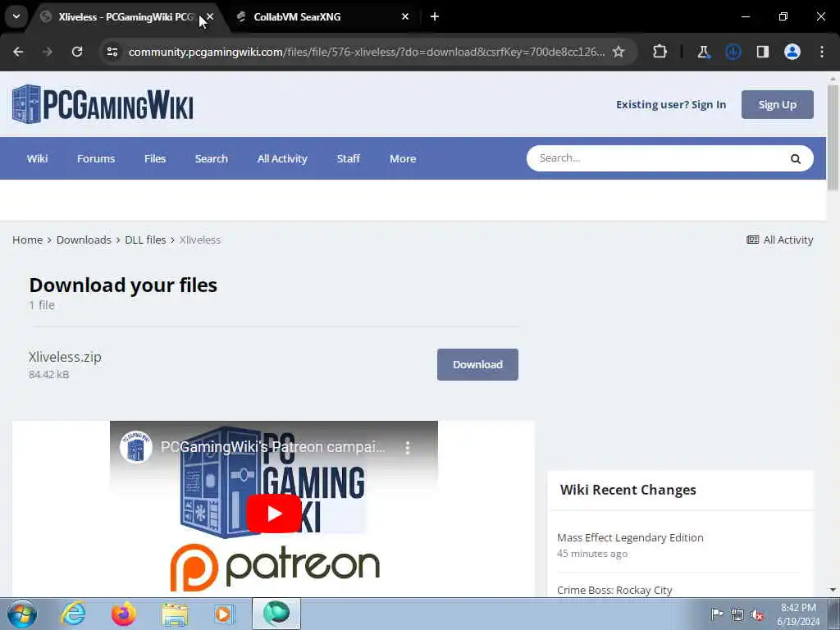The height and width of the screenshot is (630, 840).
Task: Open Mass Effect Legendary Edition recent change
Action: (630, 537)
